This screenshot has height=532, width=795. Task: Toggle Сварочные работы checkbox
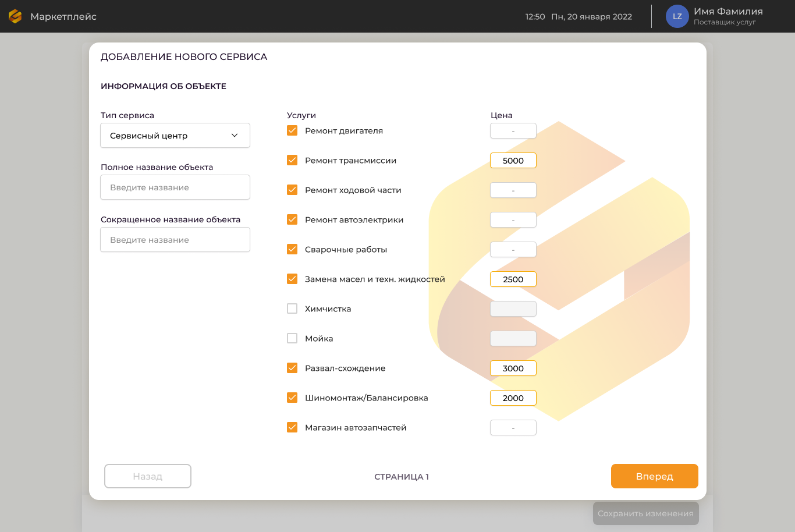[x=292, y=250]
